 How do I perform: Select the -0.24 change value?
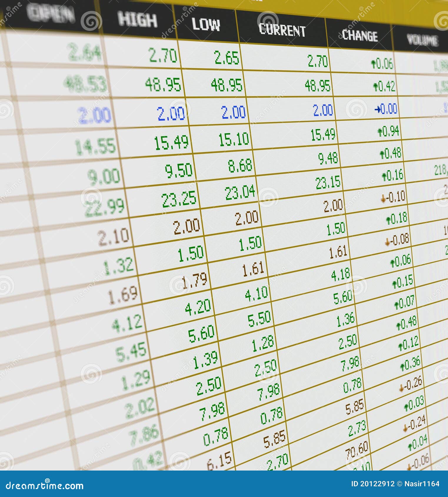[414, 424]
